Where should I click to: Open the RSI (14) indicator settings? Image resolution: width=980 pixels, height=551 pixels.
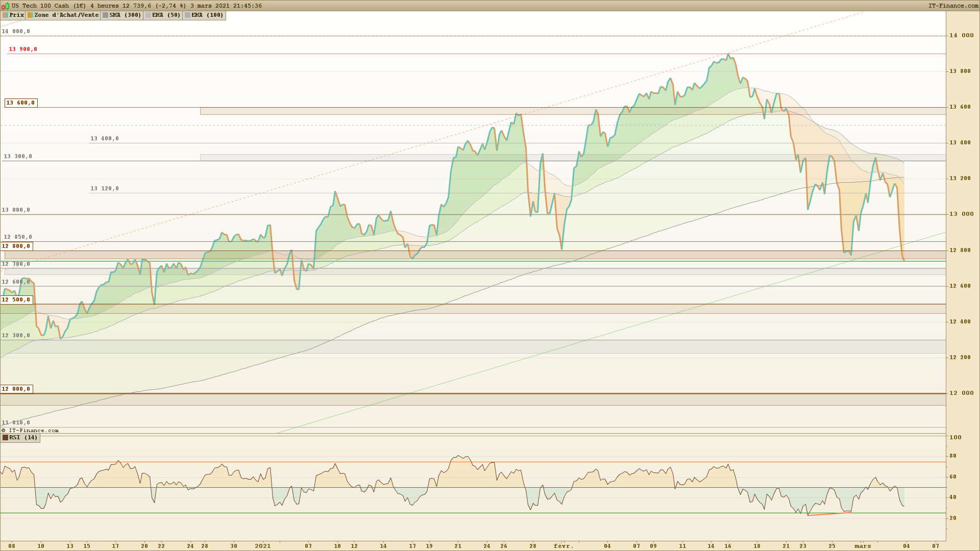pos(23,438)
